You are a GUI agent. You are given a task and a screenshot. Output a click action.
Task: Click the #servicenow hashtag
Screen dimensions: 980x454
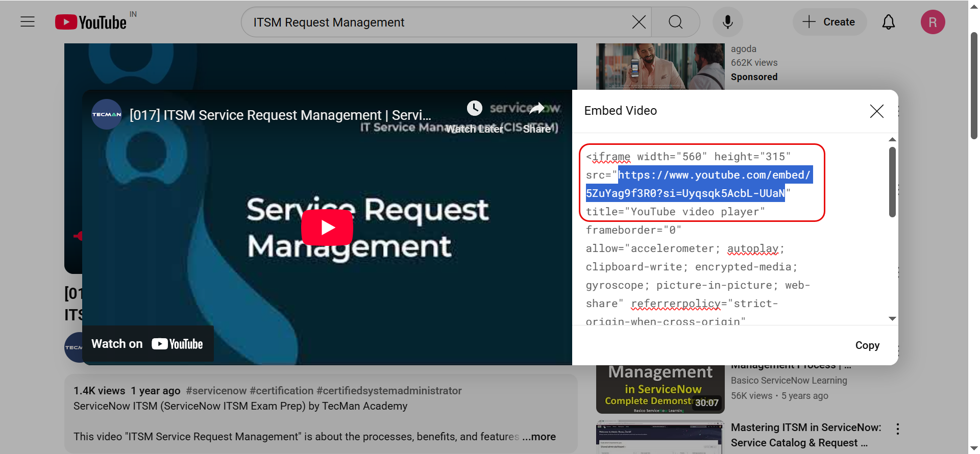tap(216, 391)
